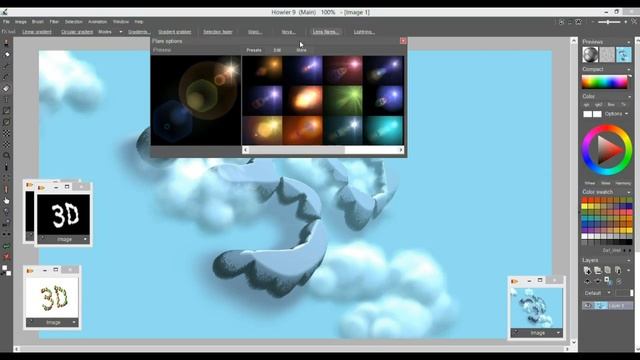Collapse the Layers panel
640x360 pixels.
pyautogui.click(x=629, y=260)
